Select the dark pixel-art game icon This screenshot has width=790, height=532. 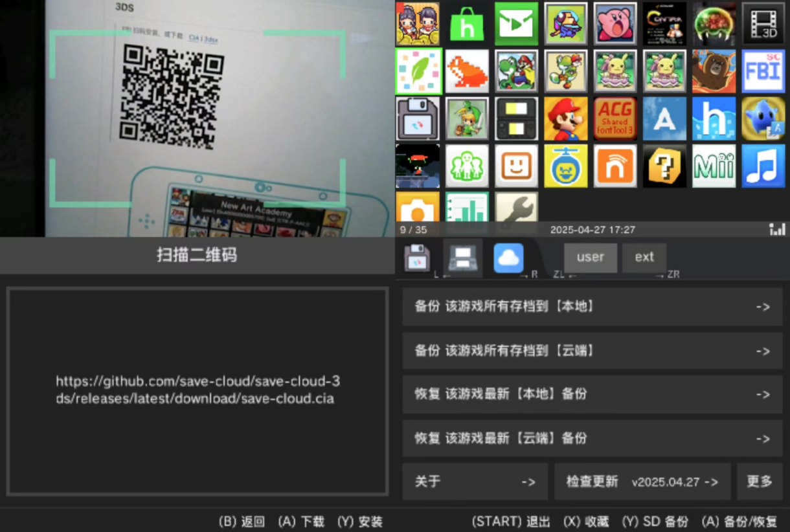tap(418, 166)
